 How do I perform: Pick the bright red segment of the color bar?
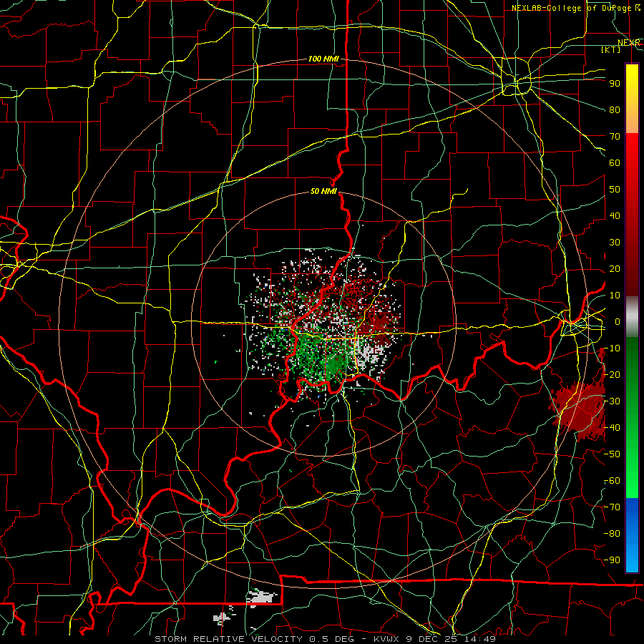pyautogui.click(x=632, y=150)
